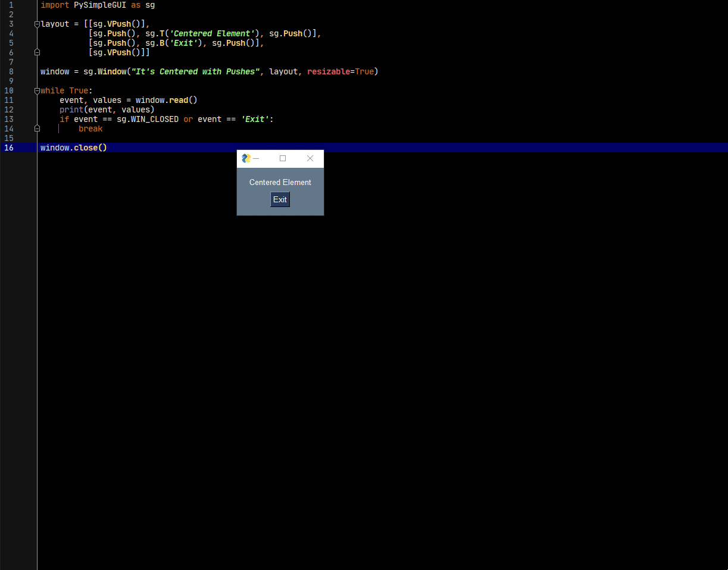The width and height of the screenshot is (728, 570).
Task: Click the fold end marker on line 6
Action: pos(37,52)
